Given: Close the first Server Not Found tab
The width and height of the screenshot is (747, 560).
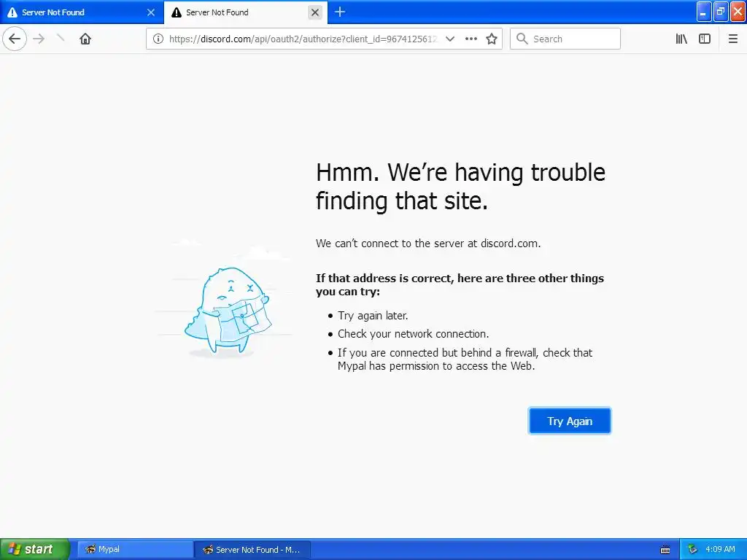Looking at the screenshot, I should click(151, 12).
